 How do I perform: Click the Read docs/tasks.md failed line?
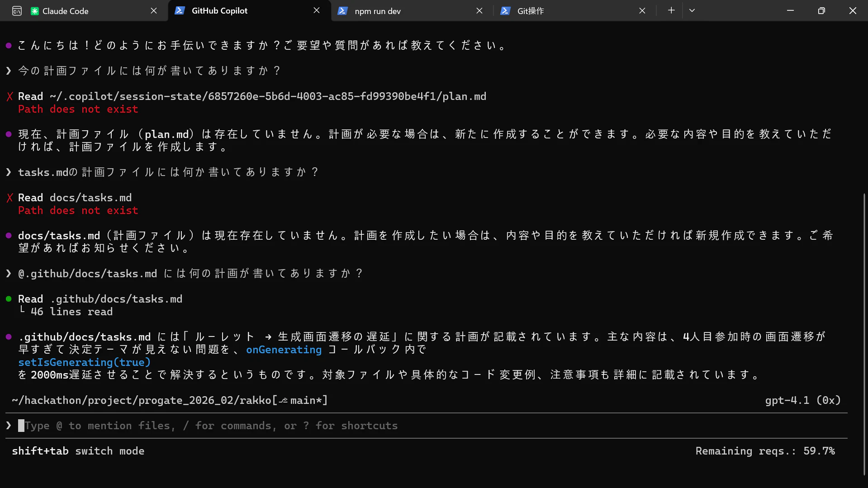click(75, 198)
